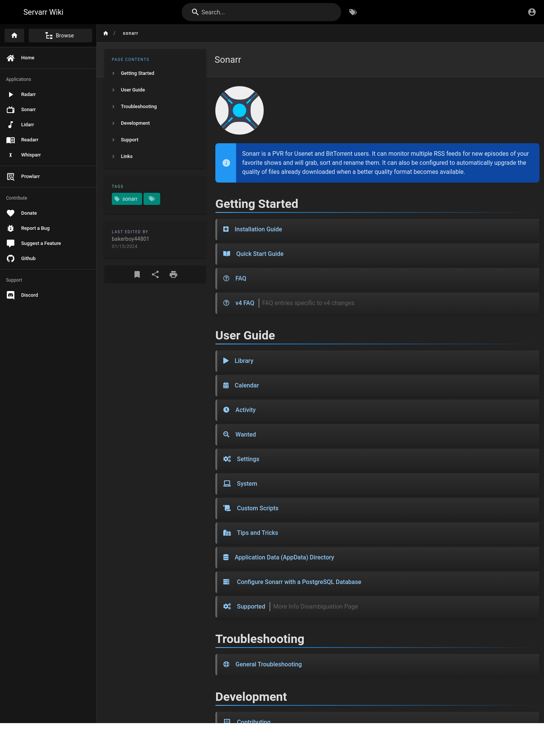Click the share icon

pos(155,274)
